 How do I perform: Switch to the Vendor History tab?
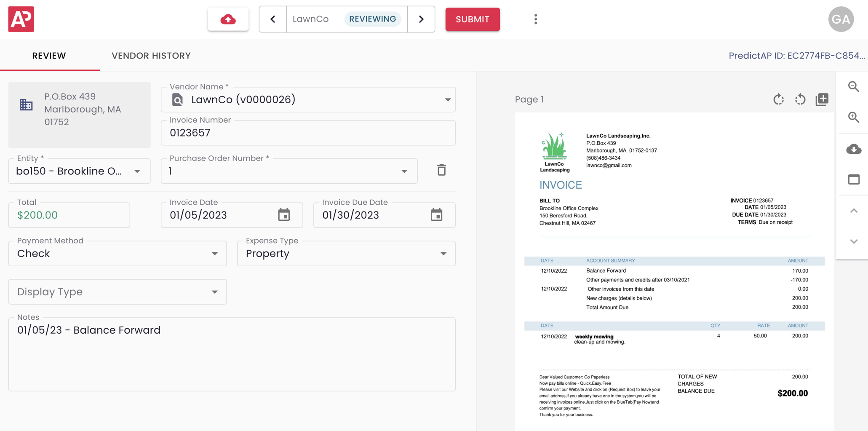tap(151, 56)
